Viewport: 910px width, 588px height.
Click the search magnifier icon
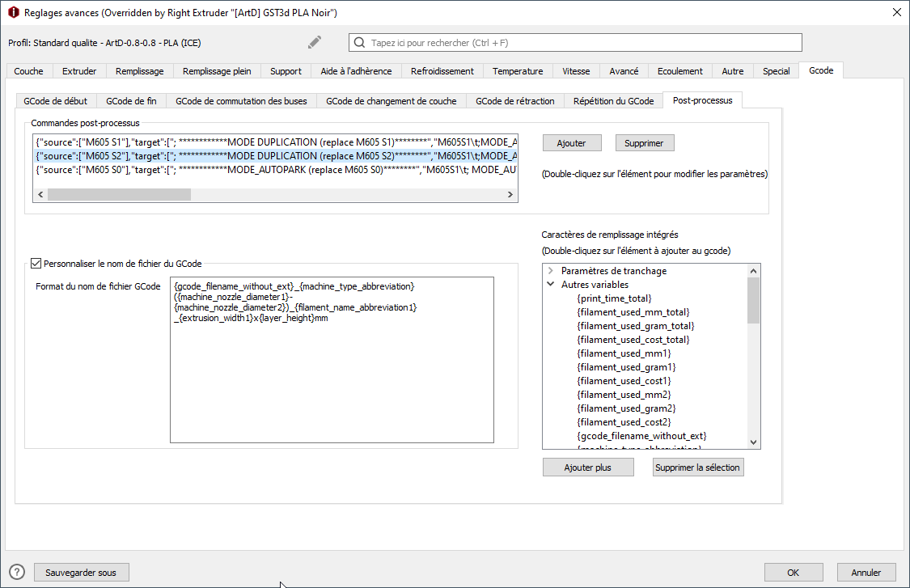359,42
